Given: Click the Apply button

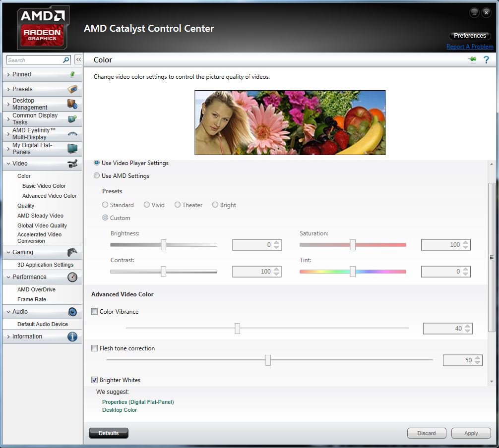Looking at the screenshot, I should (x=471, y=433).
